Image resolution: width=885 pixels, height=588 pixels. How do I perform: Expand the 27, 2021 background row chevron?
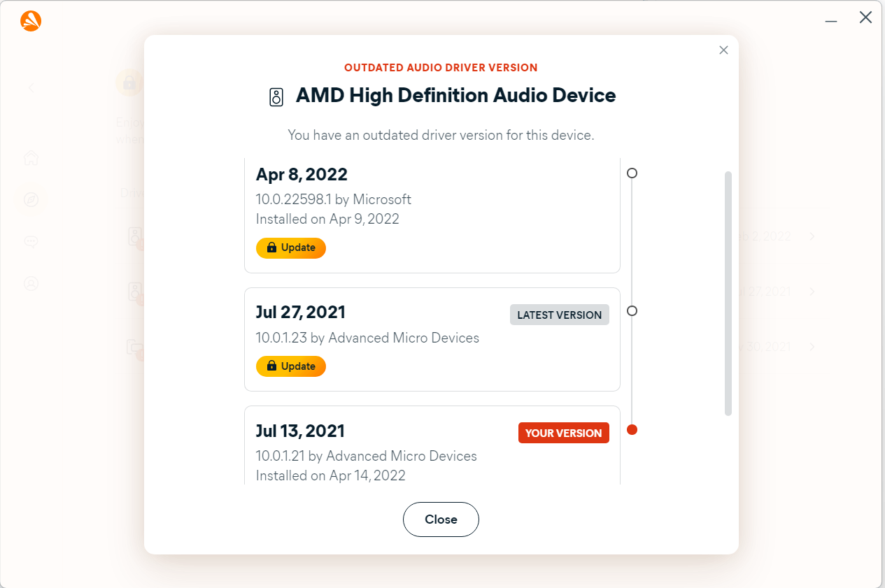pyautogui.click(x=812, y=292)
